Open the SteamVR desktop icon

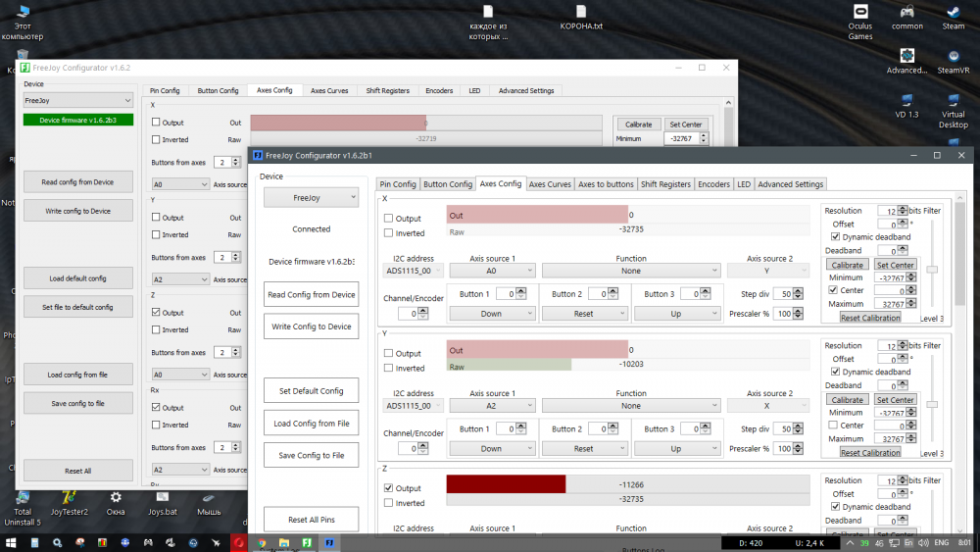pyautogui.click(x=954, y=56)
